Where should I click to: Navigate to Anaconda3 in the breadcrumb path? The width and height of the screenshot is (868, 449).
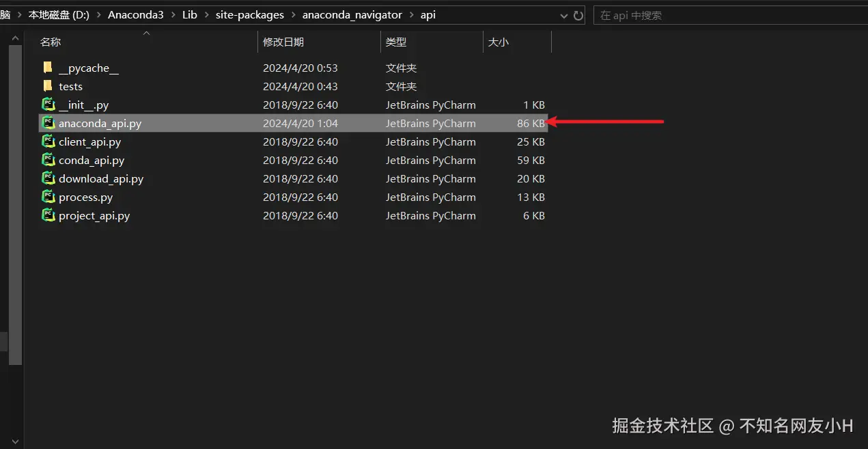pos(135,14)
